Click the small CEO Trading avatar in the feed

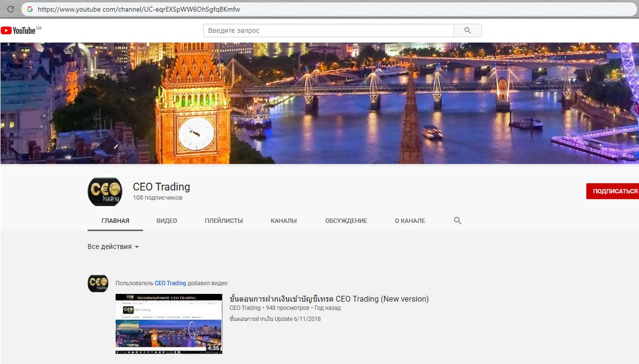pyautogui.click(x=98, y=283)
